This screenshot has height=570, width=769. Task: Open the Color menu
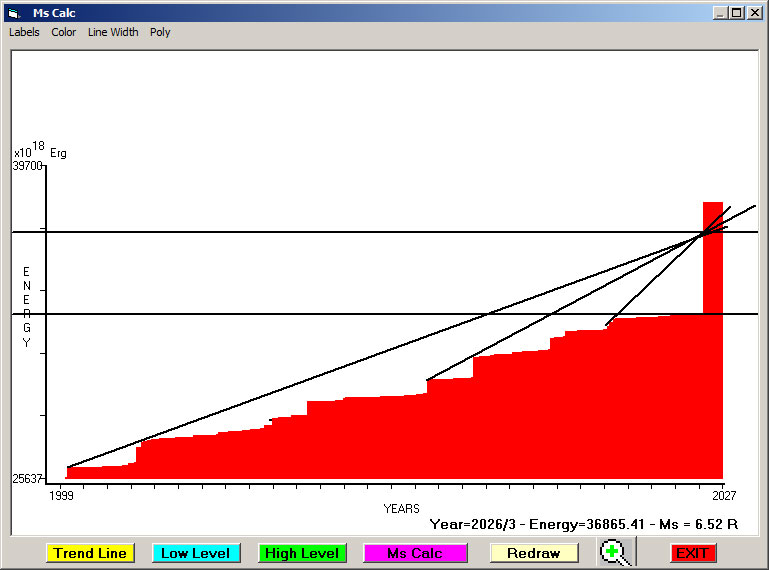tap(64, 32)
